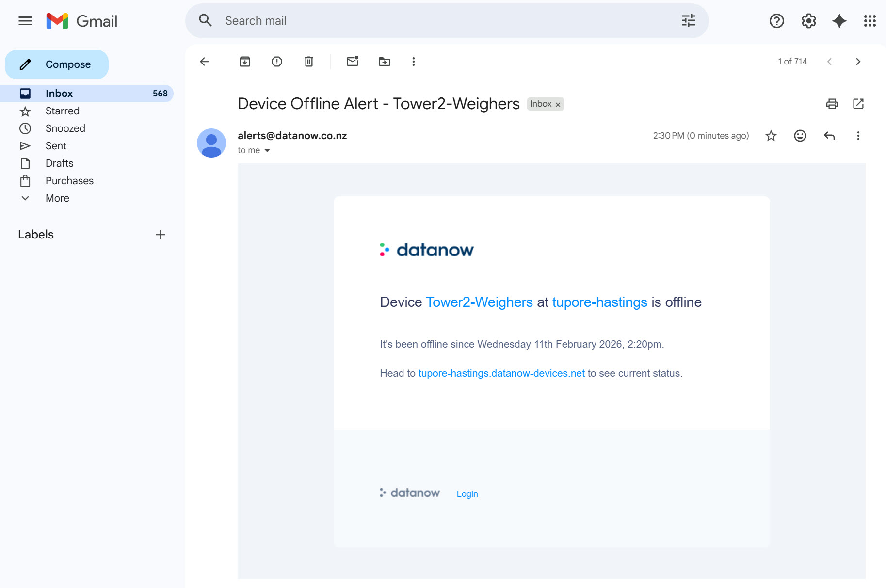Screen dimensions: 886x588
Task: Print the email
Action: pos(832,103)
